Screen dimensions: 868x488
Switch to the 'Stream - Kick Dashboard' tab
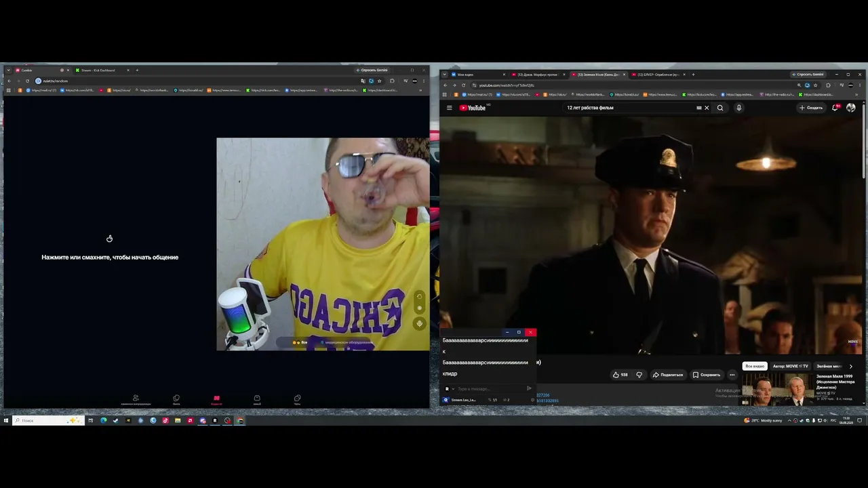pos(101,70)
